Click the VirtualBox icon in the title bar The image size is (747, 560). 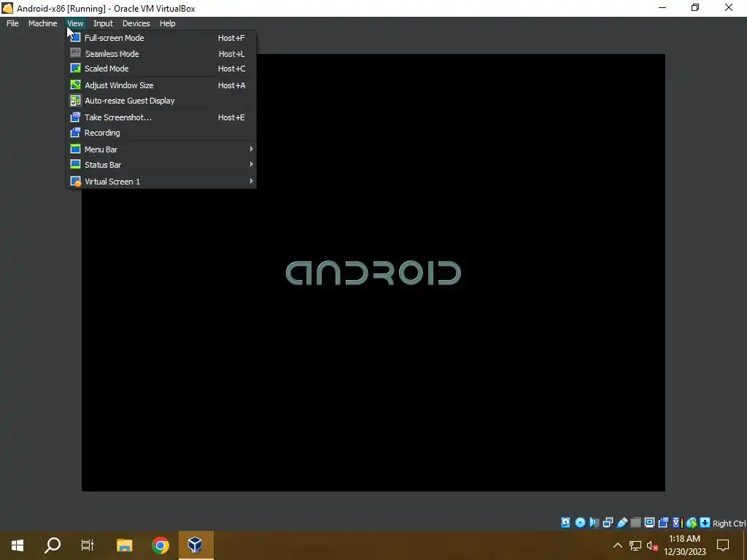tap(7, 8)
